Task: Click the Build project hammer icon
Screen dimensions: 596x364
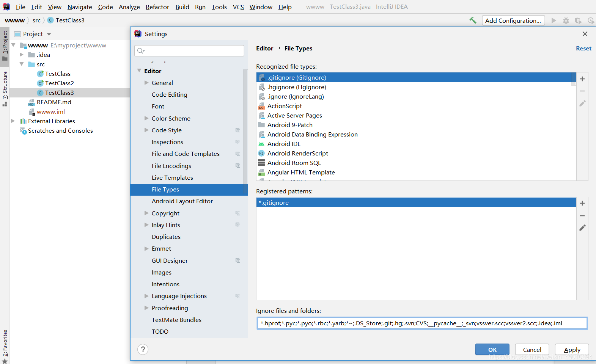Action: tap(473, 20)
